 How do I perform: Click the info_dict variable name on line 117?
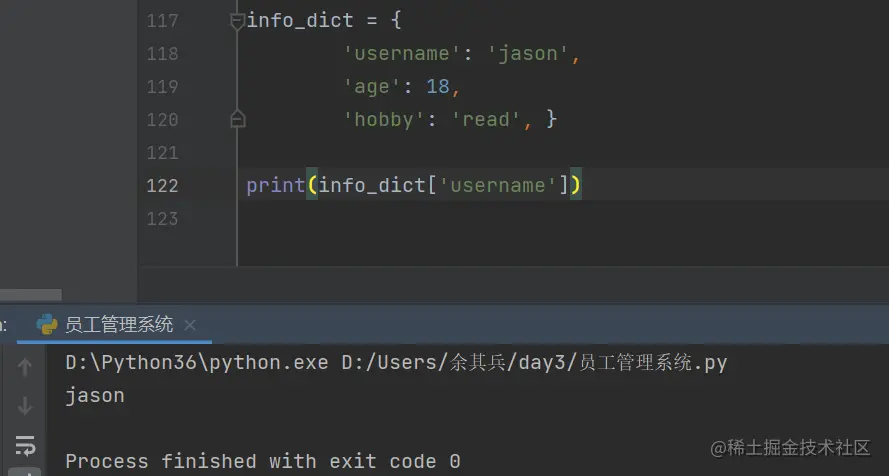point(300,21)
